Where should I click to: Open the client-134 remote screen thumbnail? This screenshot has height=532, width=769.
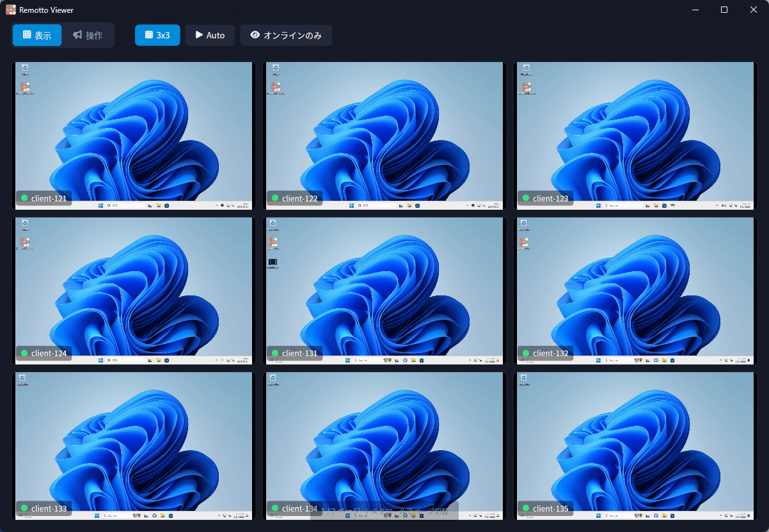[x=384, y=446]
